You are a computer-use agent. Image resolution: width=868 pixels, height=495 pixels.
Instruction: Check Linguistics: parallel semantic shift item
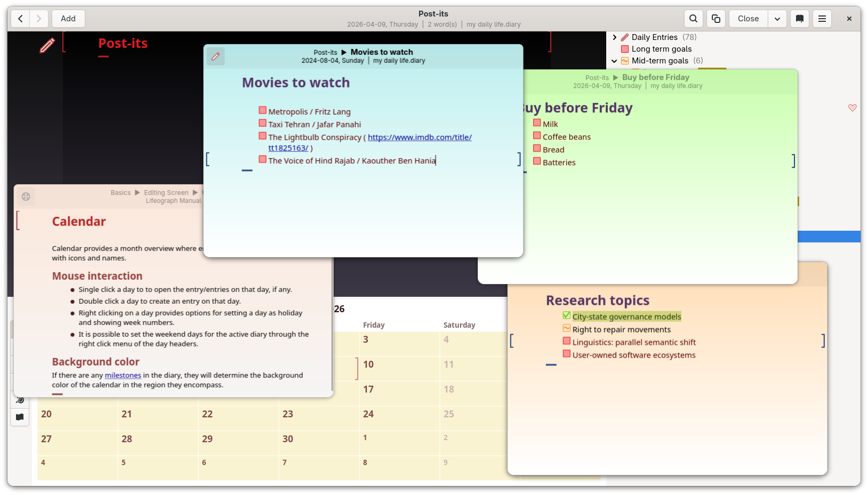click(x=567, y=341)
